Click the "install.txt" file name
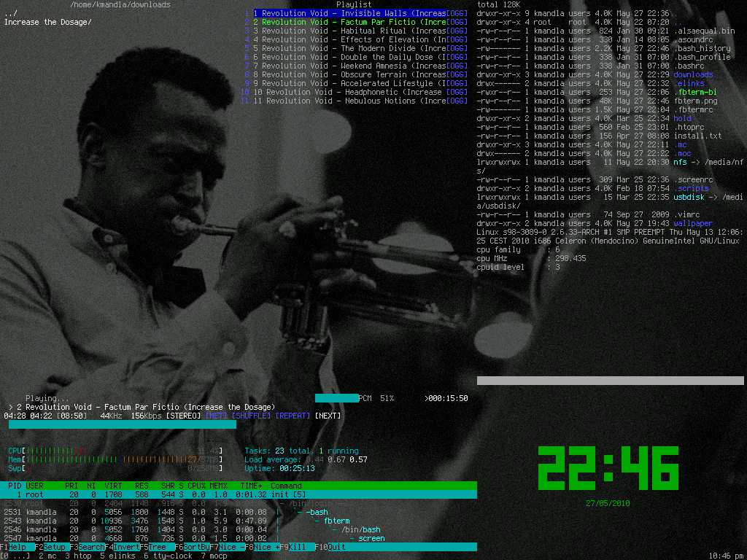 pos(697,136)
